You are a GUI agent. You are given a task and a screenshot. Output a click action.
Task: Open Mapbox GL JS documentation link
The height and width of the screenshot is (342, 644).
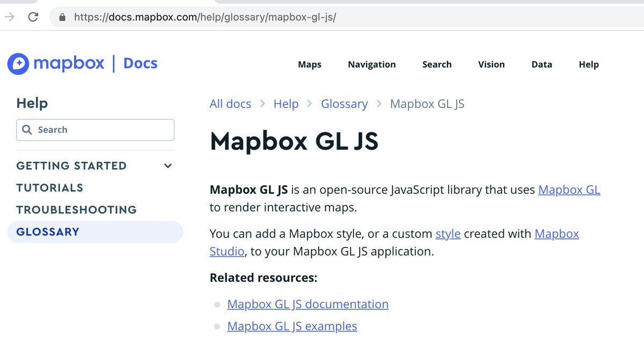tap(308, 304)
